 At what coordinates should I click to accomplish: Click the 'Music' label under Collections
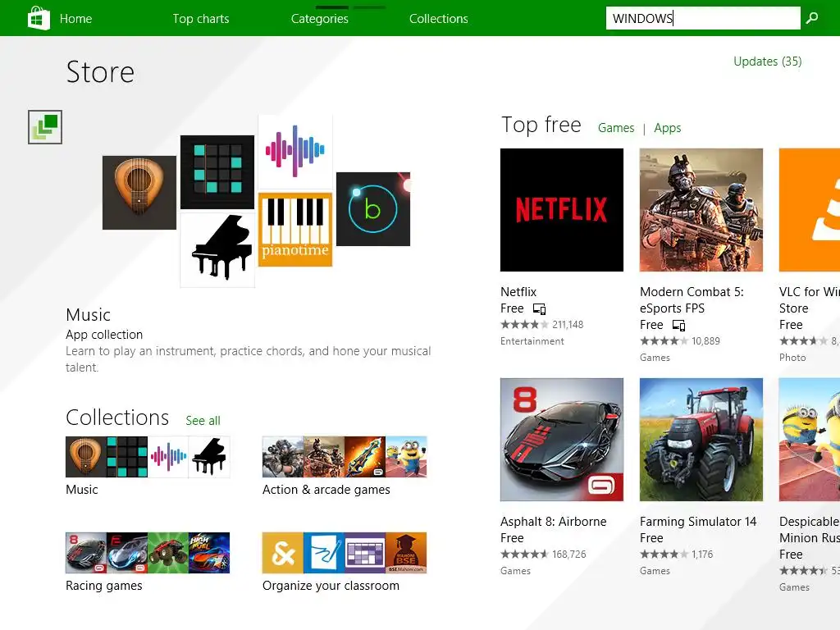(x=82, y=490)
